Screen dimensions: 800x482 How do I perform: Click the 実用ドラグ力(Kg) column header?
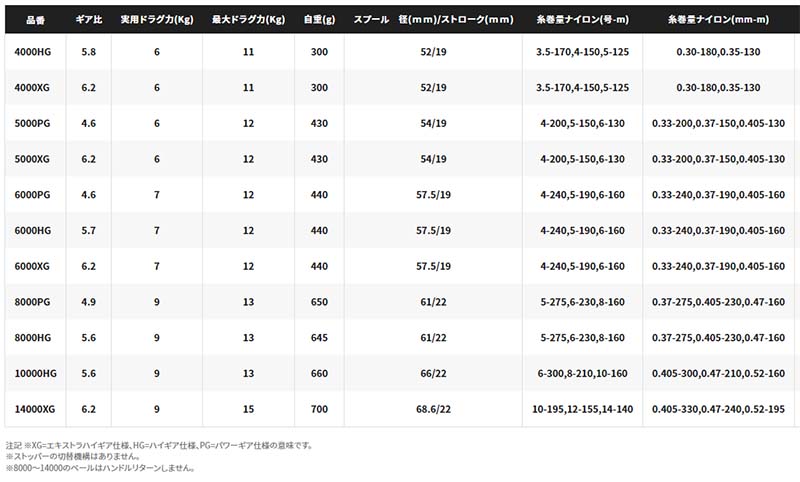pos(157,19)
